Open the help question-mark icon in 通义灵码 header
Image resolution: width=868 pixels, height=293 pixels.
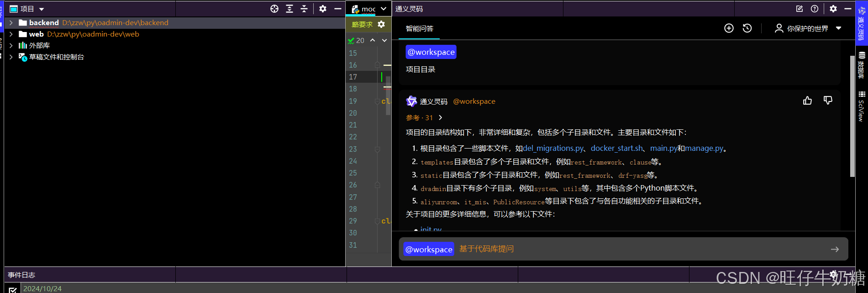click(815, 9)
